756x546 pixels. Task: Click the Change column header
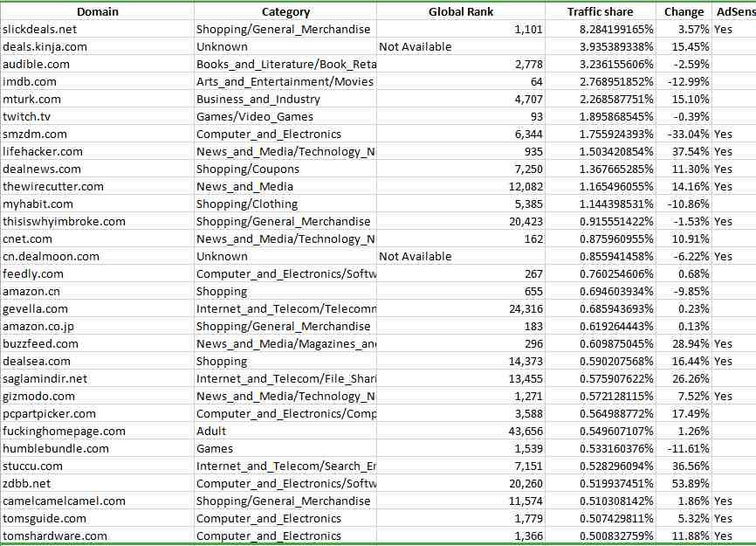tap(684, 11)
